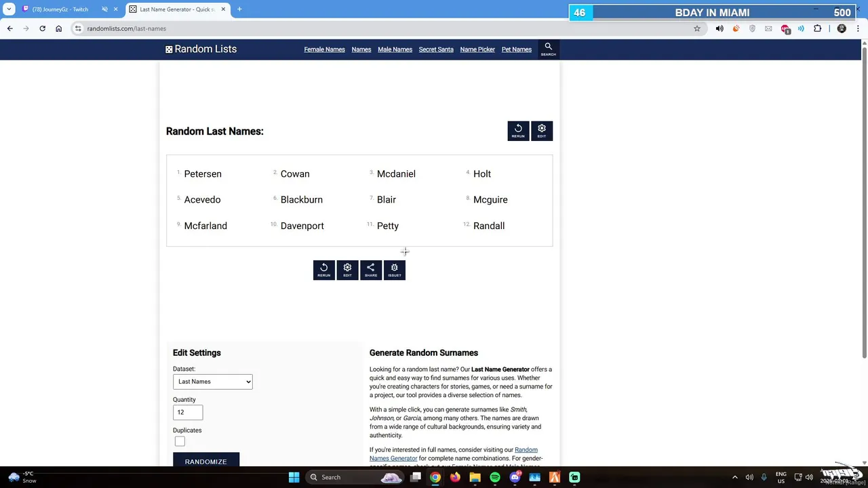Open the Extensions puzzle icon
This screenshot has width=868, height=488.
click(x=817, y=28)
